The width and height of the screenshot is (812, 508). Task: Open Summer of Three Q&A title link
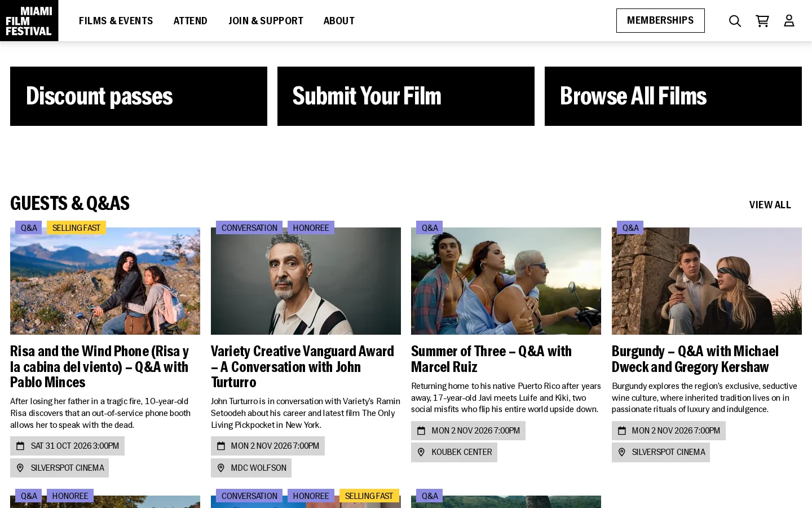click(x=491, y=359)
